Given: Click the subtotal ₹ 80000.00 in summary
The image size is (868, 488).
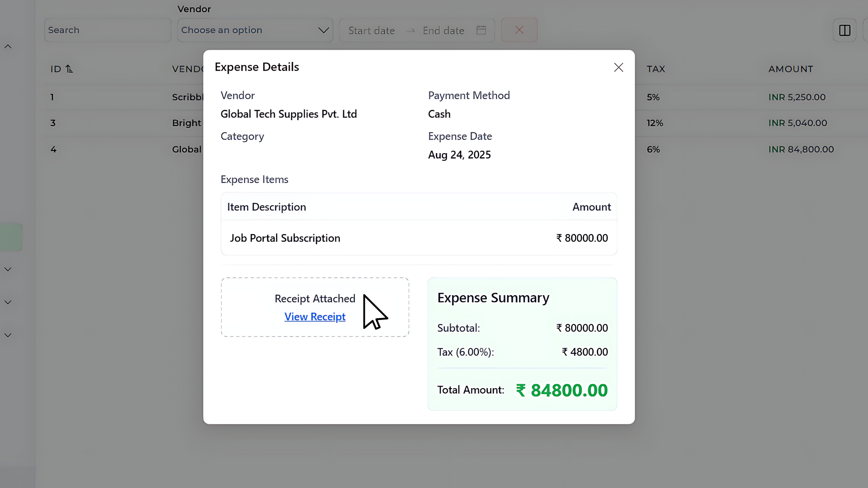Looking at the screenshot, I should [x=582, y=328].
